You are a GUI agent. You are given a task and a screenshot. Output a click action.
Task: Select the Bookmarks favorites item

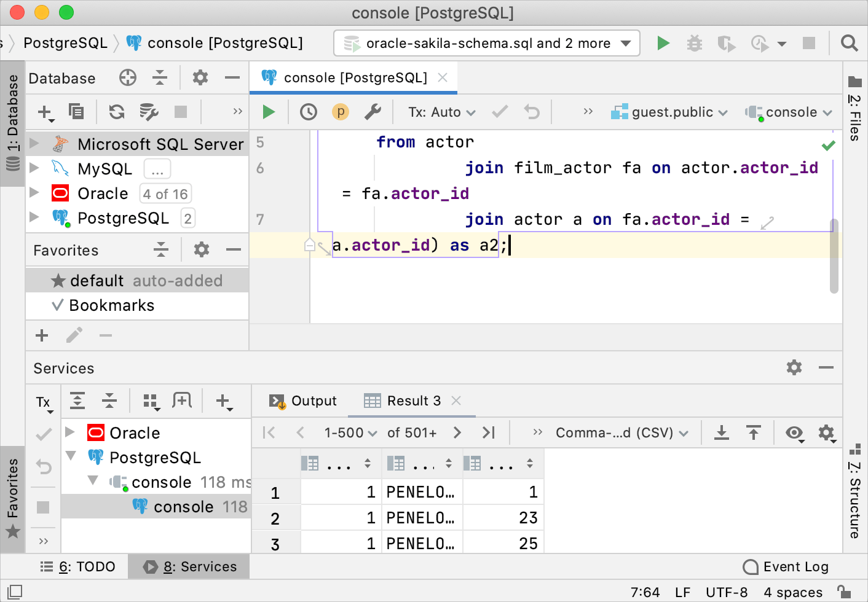111,305
